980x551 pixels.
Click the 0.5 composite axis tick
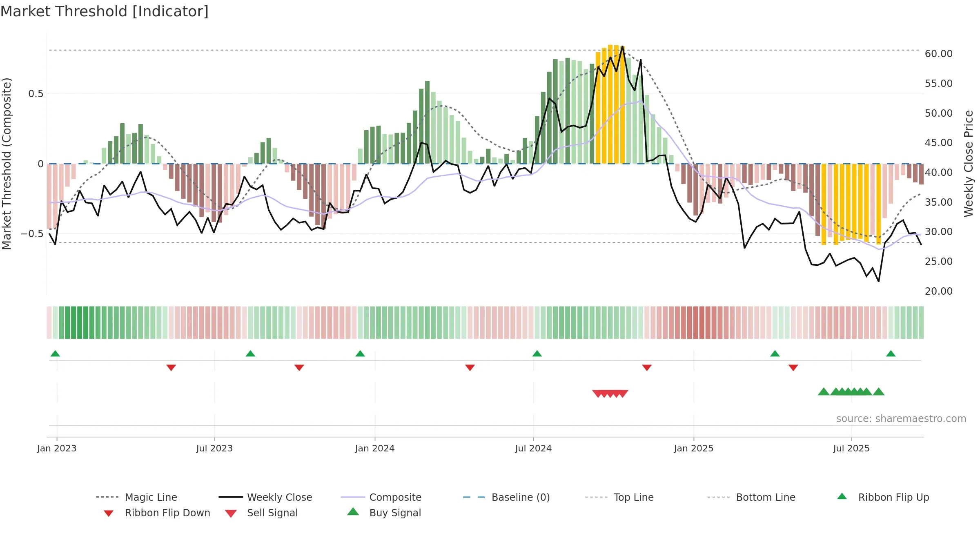click(36, 94)
